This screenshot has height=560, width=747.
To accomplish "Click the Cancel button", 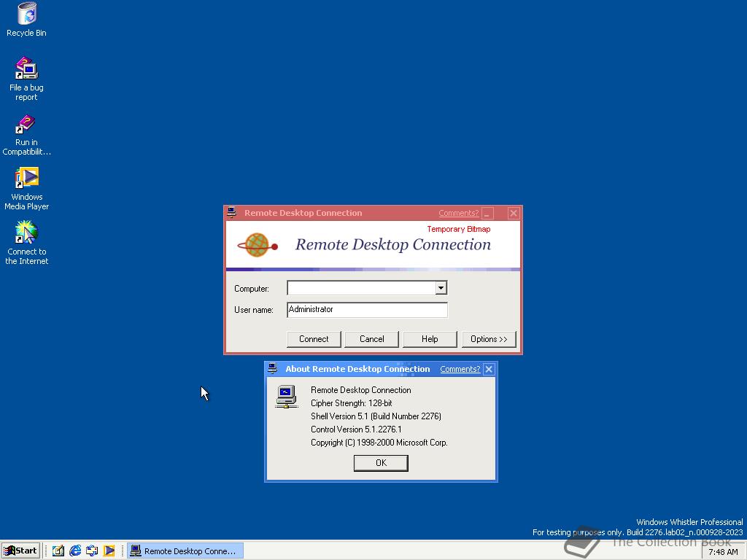I will click(371, 339).
